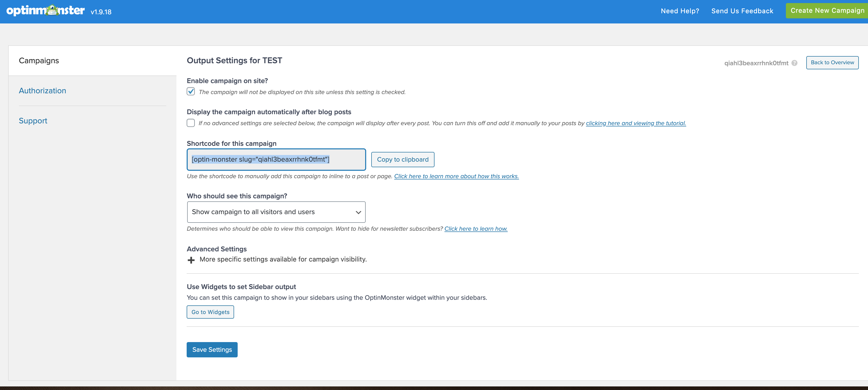Click Go to Widgets button
Screen dimensions: 868x390
point(210,312)
